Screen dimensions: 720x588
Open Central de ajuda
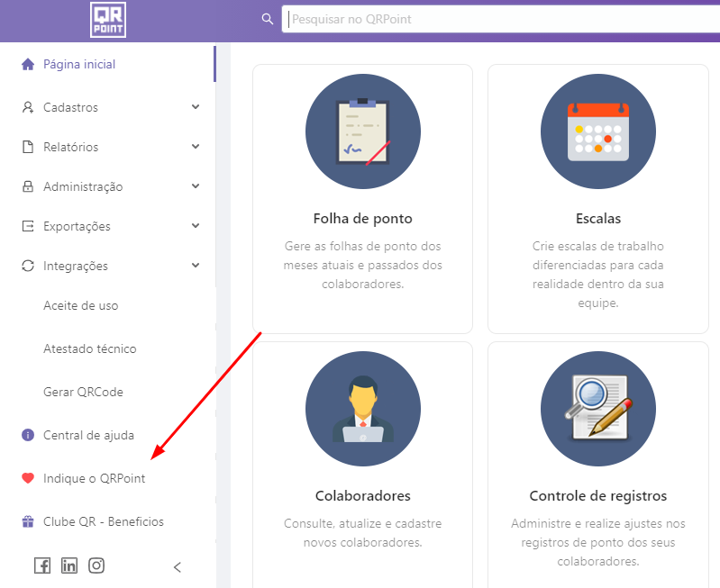pyautogui.click(x=88, y=435)
